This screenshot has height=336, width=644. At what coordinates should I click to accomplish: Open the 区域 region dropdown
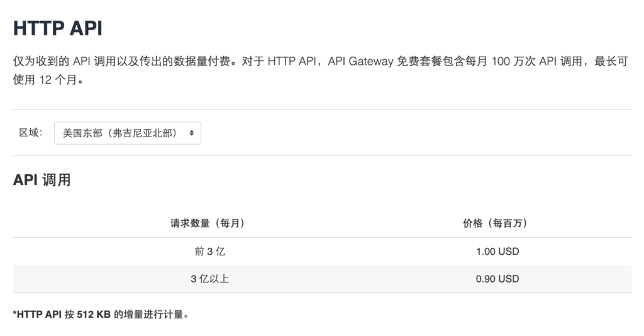coord(127,133)
